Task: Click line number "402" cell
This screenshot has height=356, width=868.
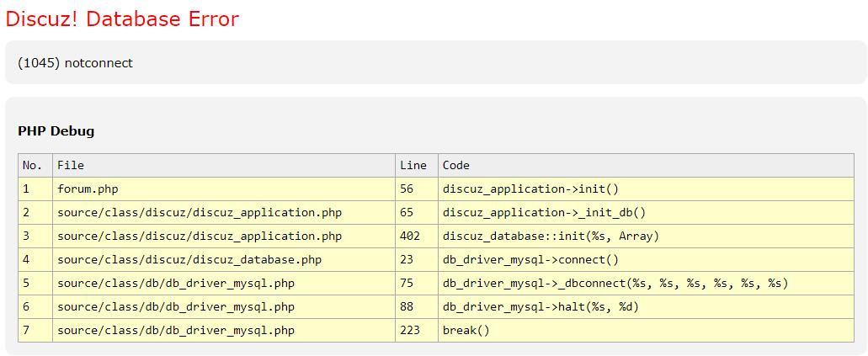Action: [x=416, y=236]
